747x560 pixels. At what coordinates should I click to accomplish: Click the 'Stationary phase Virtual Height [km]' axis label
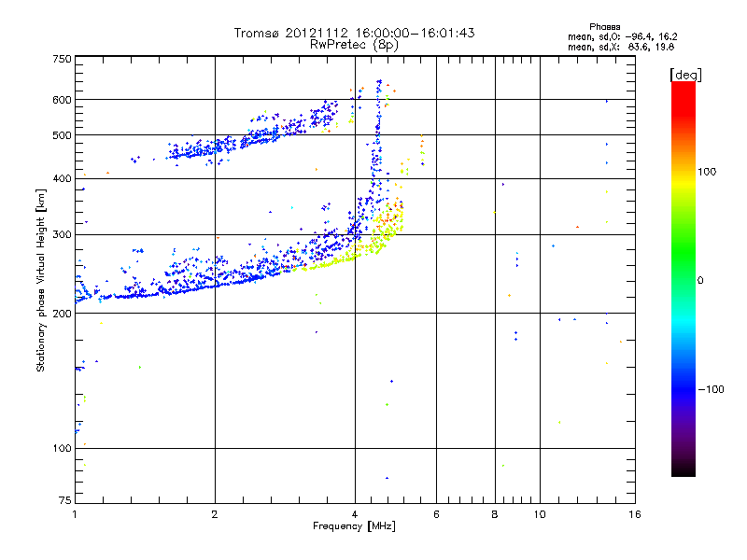41,280
